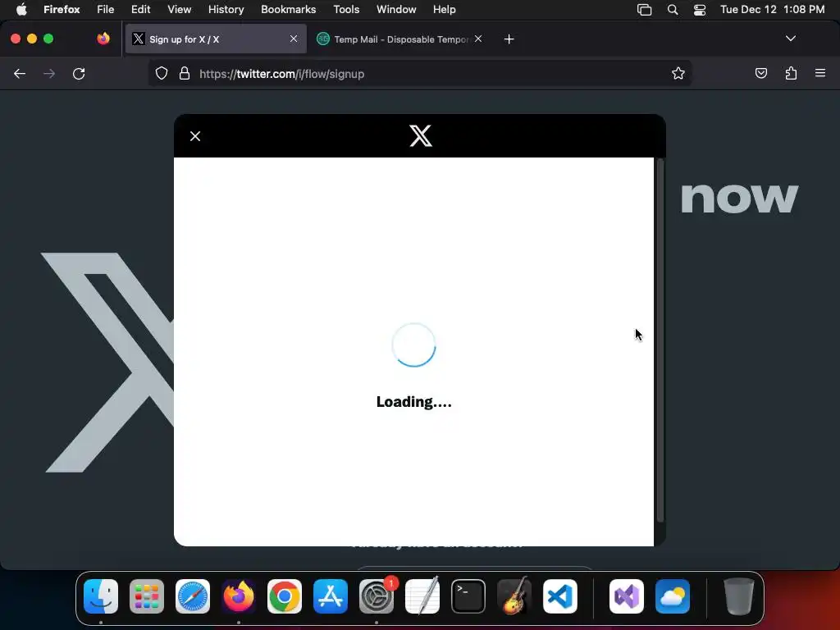Open Terminal from the dock
This screenshot has width=840, height=630.
[x=468, y=596]
